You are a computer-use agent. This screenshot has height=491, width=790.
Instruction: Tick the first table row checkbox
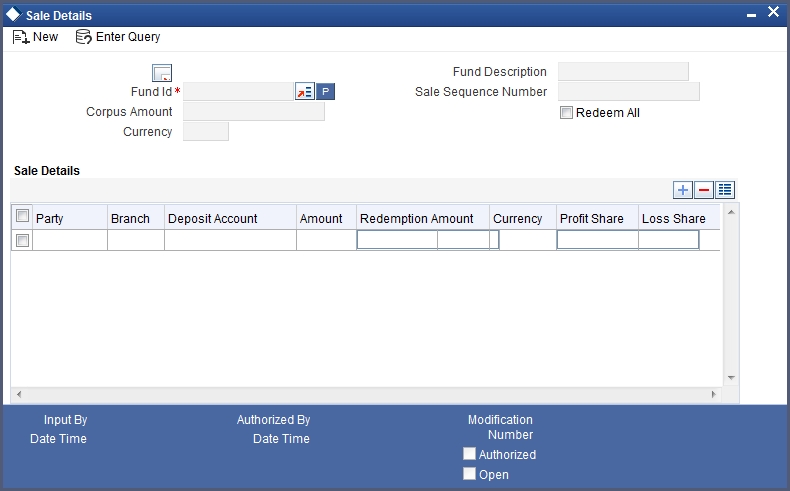[22, 240]
